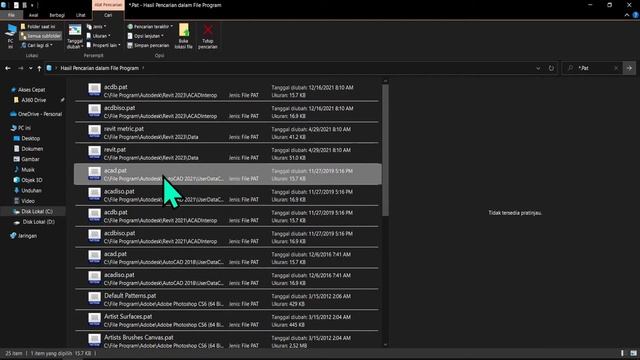The image size is (640, 360).
Task: Select PC ini in navigation tree
Action: [x=21, y=128]
